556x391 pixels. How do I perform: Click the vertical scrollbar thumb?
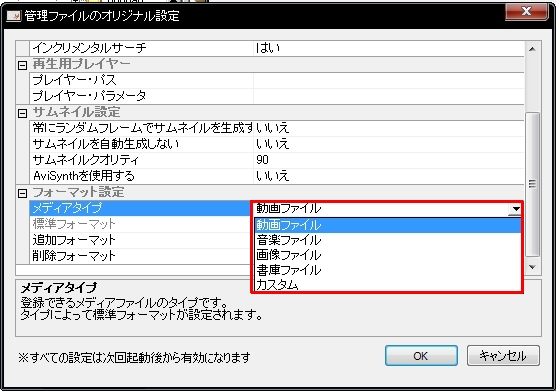pyautogui.click(x=532, y=184)
